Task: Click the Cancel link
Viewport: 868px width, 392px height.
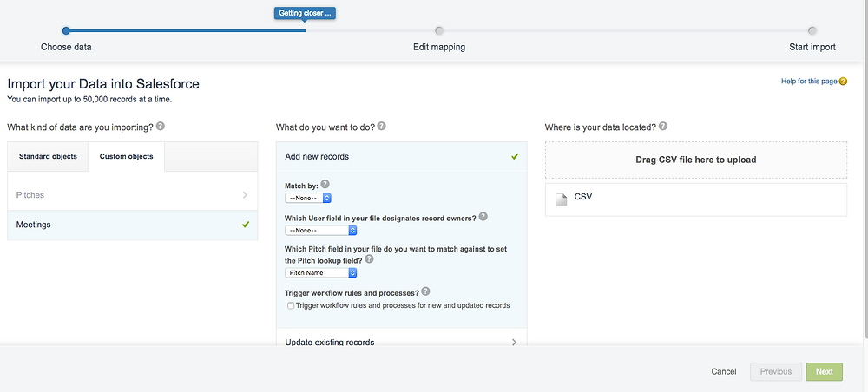Action: click(x=724, y=371)
